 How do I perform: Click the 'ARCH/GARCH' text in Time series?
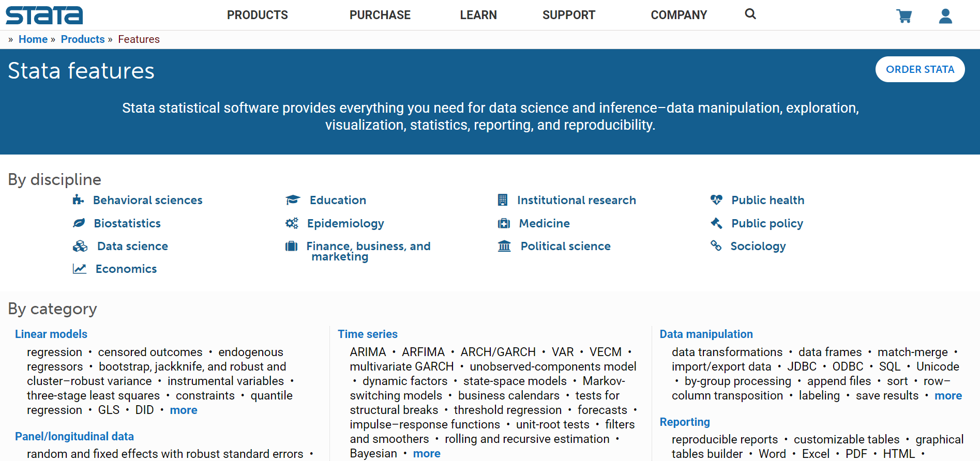tap(498, 352)
